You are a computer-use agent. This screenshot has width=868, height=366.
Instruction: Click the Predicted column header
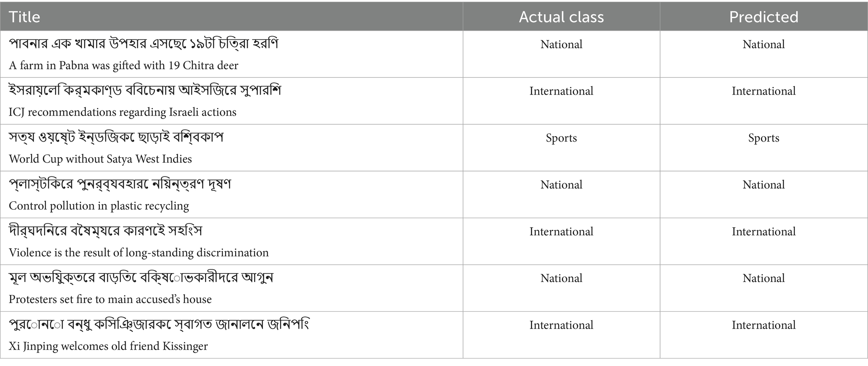[763, 17]
